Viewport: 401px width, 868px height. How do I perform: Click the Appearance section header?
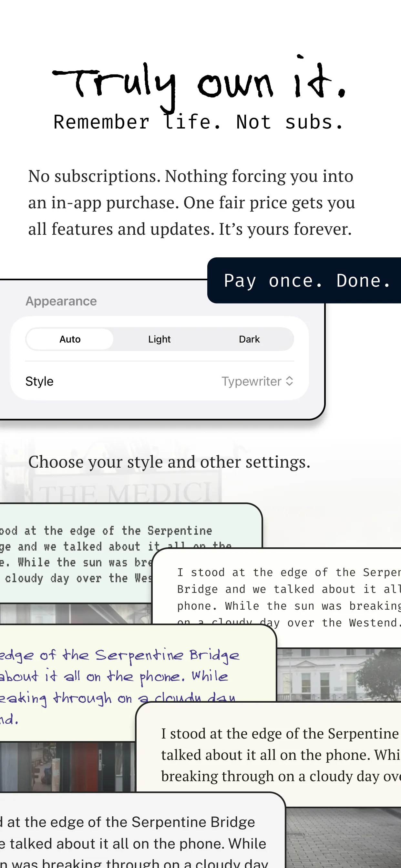coord(61,301)
